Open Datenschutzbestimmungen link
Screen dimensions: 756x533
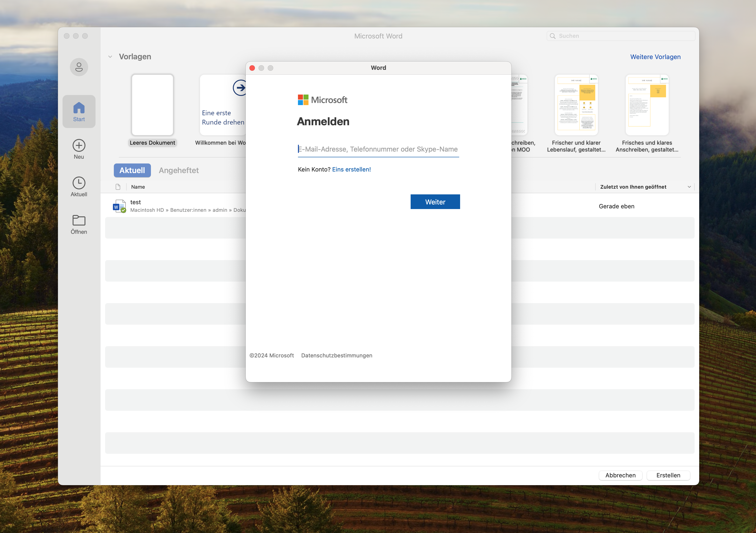(336, 356)
